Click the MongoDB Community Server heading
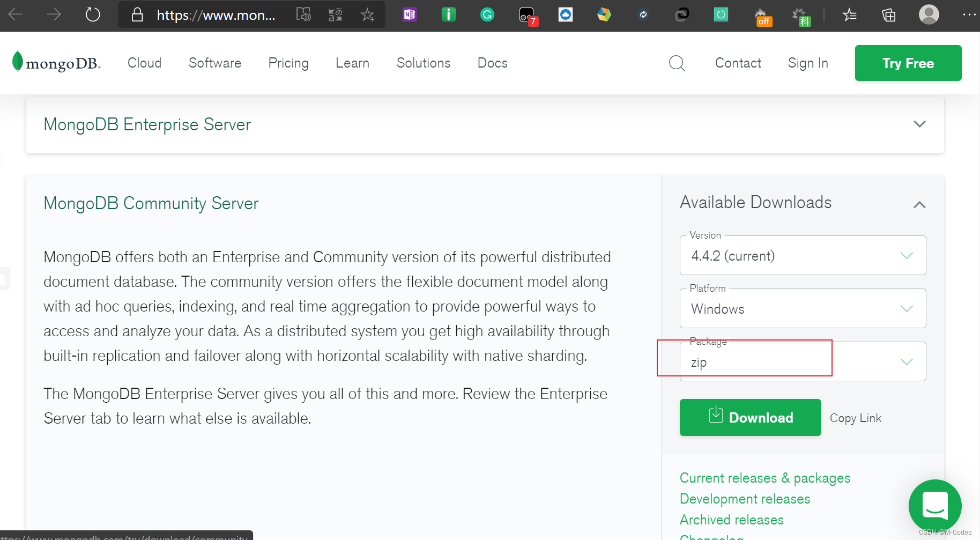Viewport: 980px width, 540px height. point(151,203)
